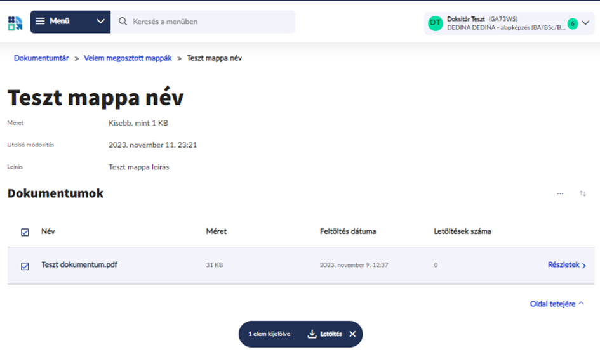Open the hamburger Menü icon
Image resolution: width=600 pixels, height=364 pixels.
click(40, 22)
